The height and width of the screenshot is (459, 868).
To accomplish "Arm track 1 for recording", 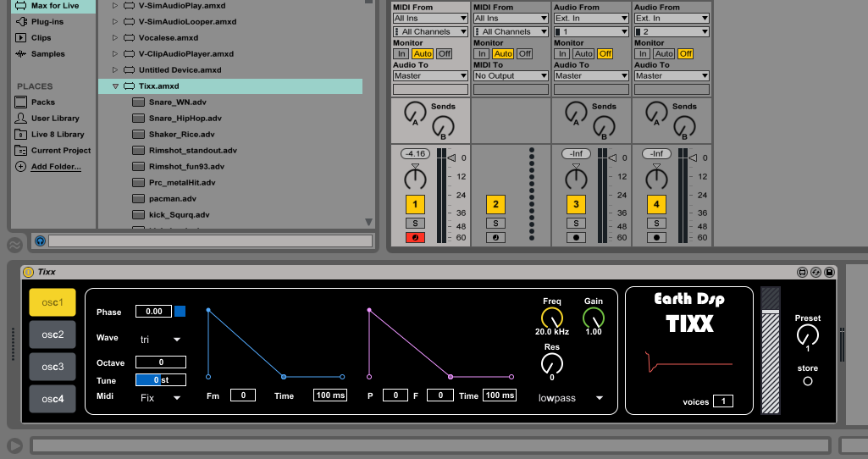I will coord(415,238).
